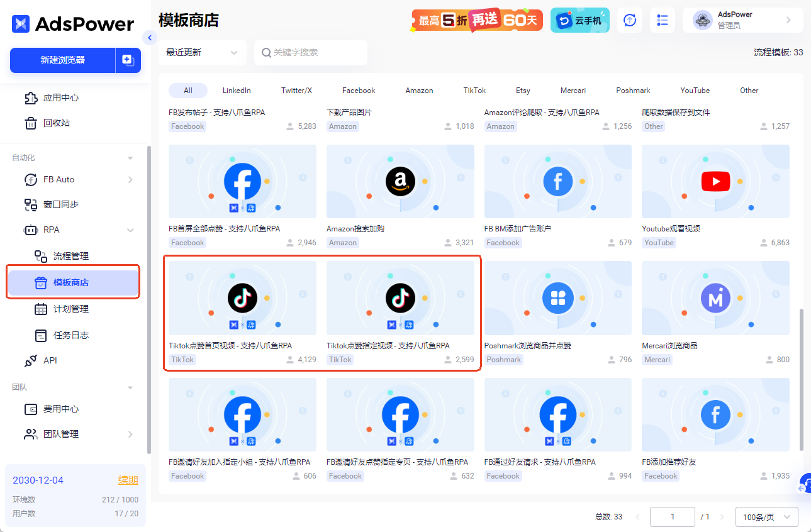Click the next page arrow
This screenshot has width=811, height=532.
pyautogui.click(x=722, y=517)
